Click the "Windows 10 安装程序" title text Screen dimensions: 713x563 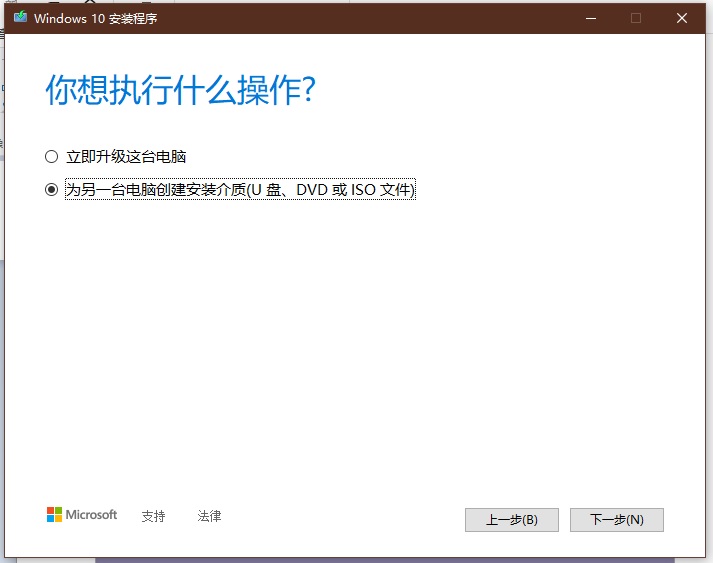95,19
